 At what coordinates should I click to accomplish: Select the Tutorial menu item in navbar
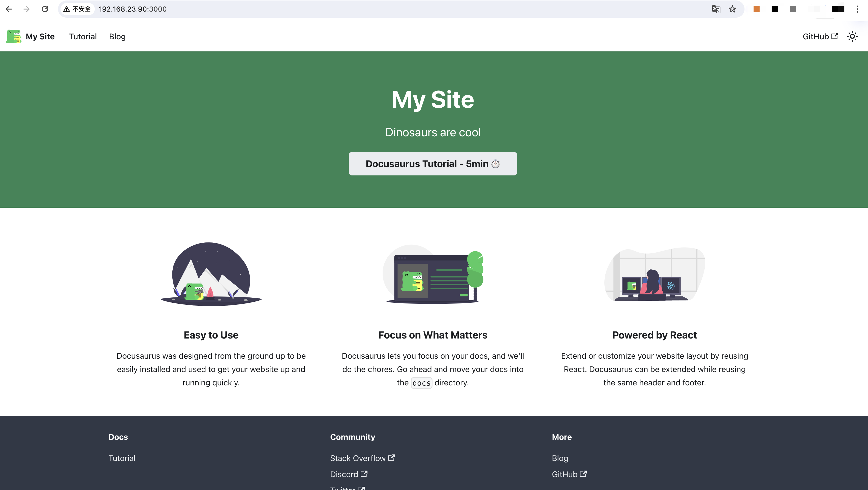[x=83, y=36]
